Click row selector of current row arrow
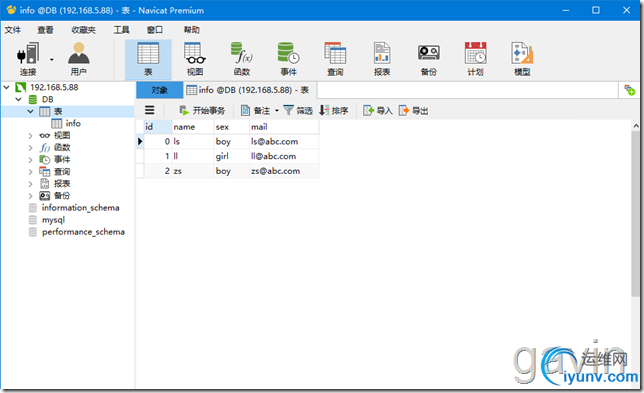This screenshot has height=393, width=644. click(140, 142)
